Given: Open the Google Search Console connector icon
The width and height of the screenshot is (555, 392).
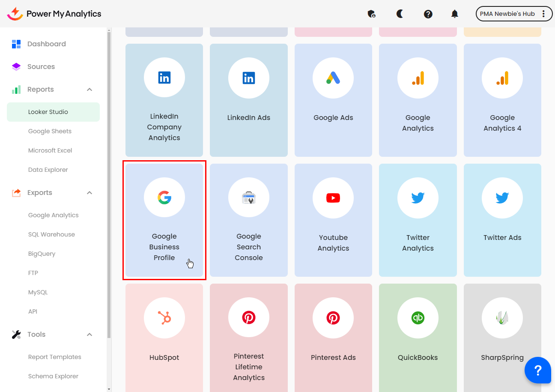Looking at the screenshot, I should pyautogui.click(x=249, y=198).
